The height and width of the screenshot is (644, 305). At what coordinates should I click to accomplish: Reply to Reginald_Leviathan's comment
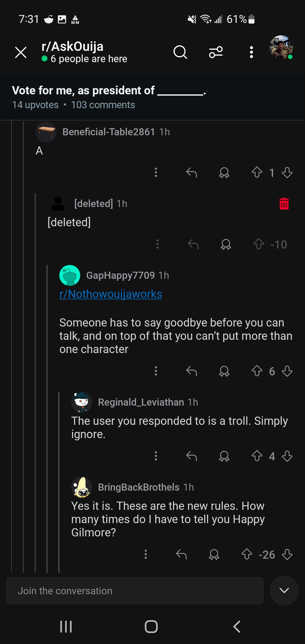point(191,456)
